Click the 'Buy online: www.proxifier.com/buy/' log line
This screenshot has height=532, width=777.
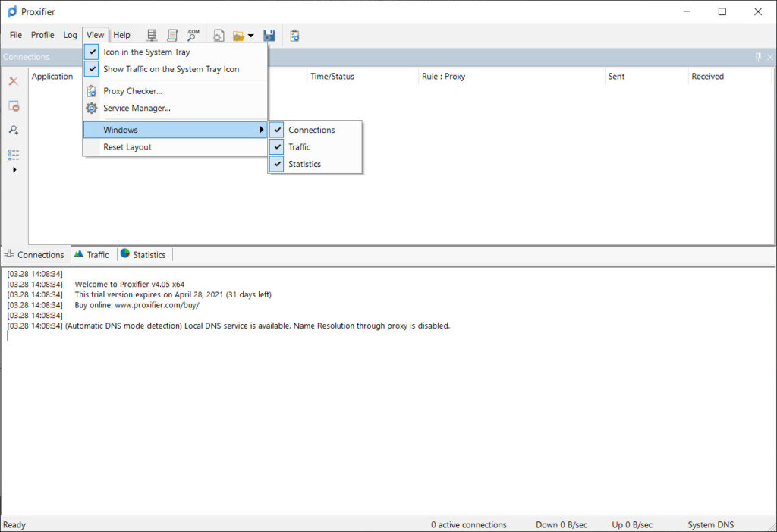(137, 305)
